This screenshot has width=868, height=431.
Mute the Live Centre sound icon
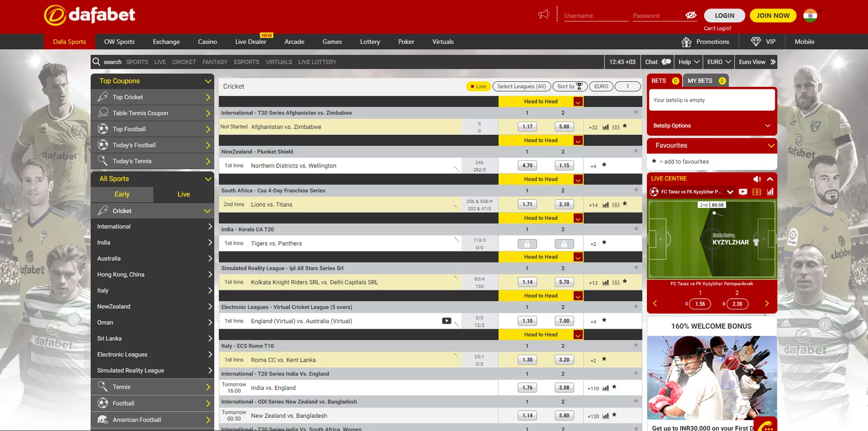pyautogui.click(x=757, y=179)
